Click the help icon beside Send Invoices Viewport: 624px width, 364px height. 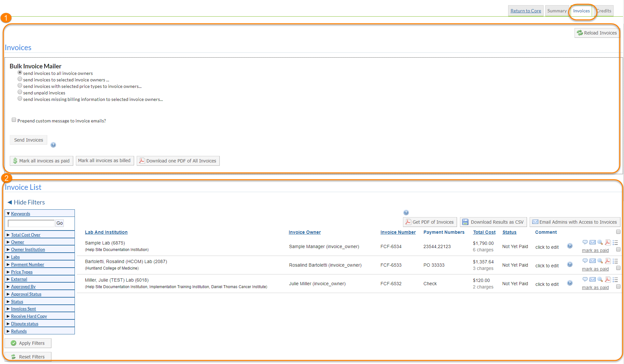[x=53, y=145]
